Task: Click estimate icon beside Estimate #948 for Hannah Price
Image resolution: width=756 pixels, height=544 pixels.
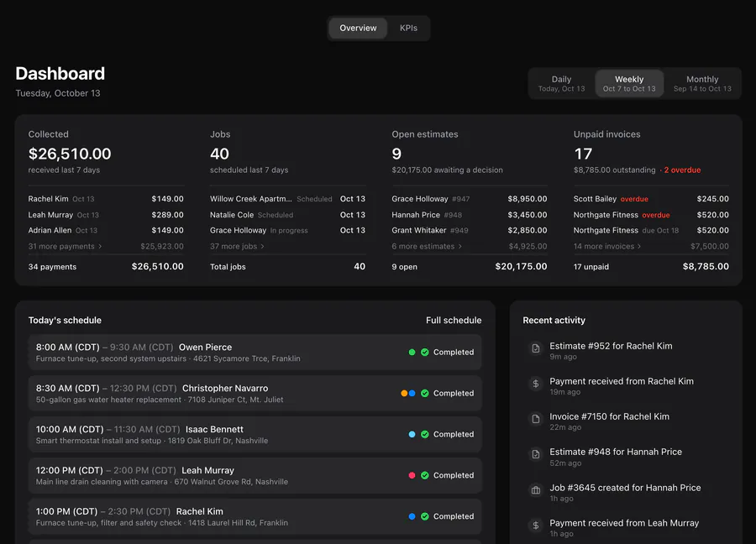Action: [536, 454]
